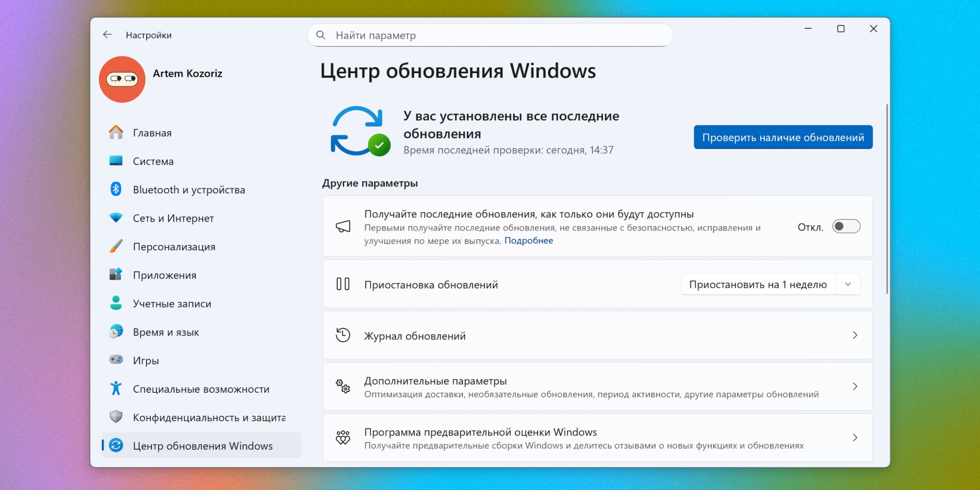980x490 pixels.
Task: Click the Artem Kozoriz profile avatar
Action: [122, 79]
